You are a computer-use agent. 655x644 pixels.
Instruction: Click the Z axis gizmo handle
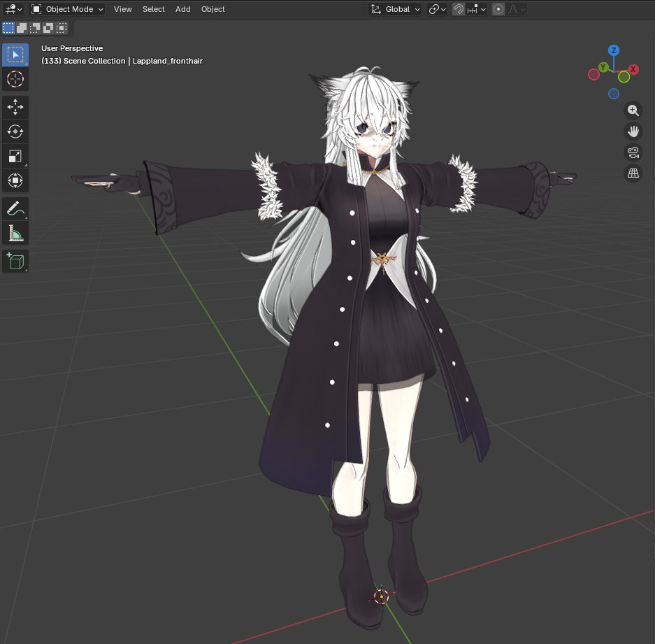(x=614, y=50)
